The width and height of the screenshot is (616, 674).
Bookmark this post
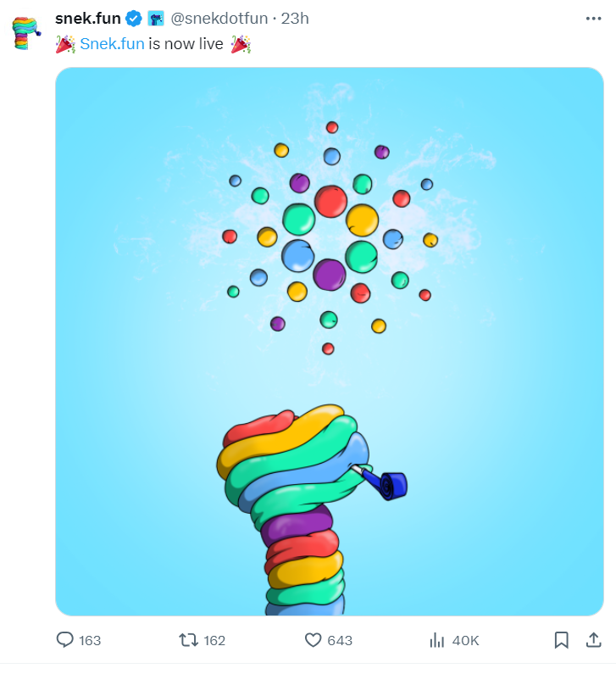point(561,640)
